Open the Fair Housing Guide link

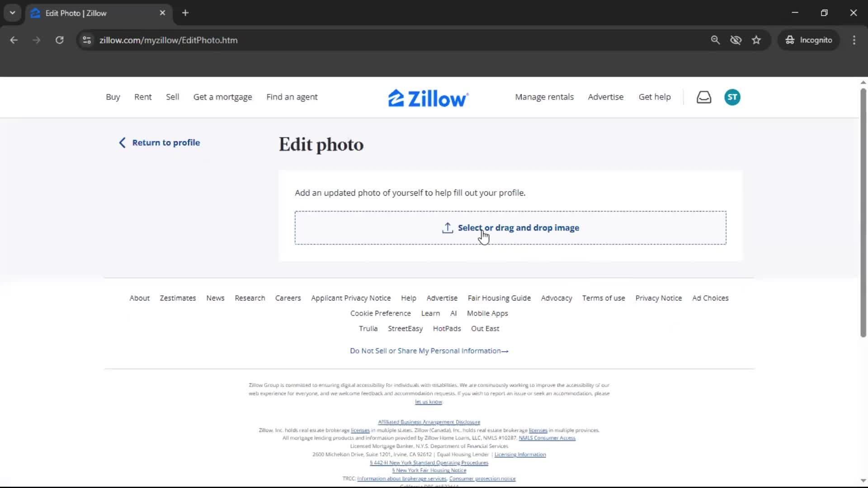[x=499, y=298]
